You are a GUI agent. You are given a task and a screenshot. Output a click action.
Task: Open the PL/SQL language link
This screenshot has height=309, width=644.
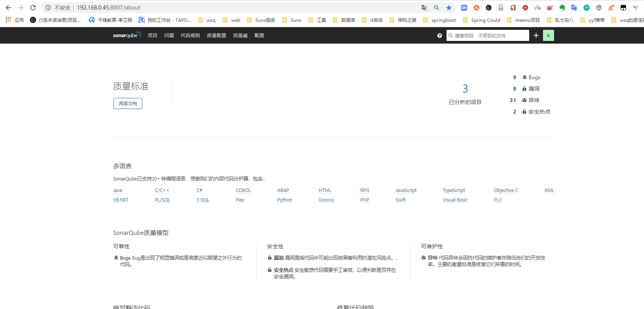163,200
